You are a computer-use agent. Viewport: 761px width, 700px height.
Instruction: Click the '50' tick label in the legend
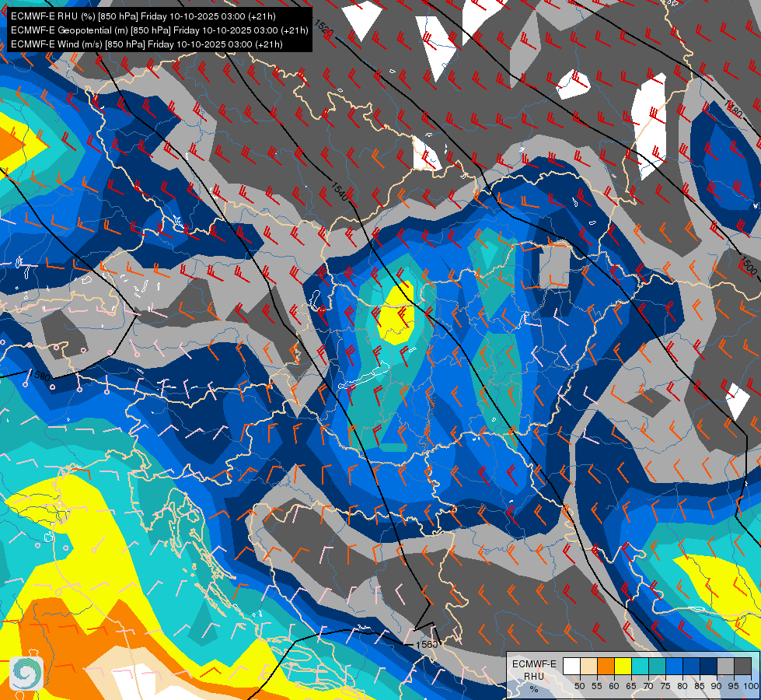click(x=580, y=686)
